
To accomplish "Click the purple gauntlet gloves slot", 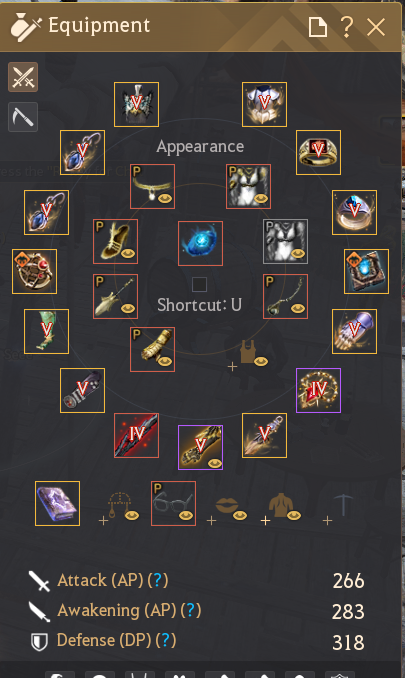I will pyautogui.click(x=354, y=331).
